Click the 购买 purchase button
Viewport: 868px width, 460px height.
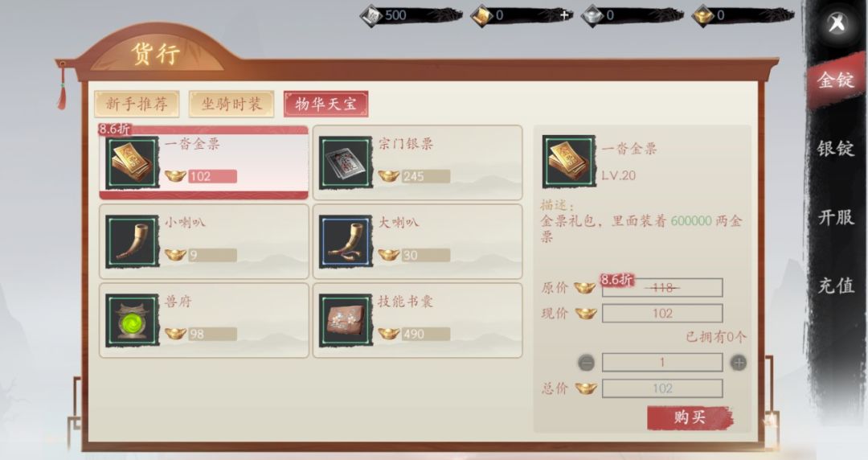point(690,417)
